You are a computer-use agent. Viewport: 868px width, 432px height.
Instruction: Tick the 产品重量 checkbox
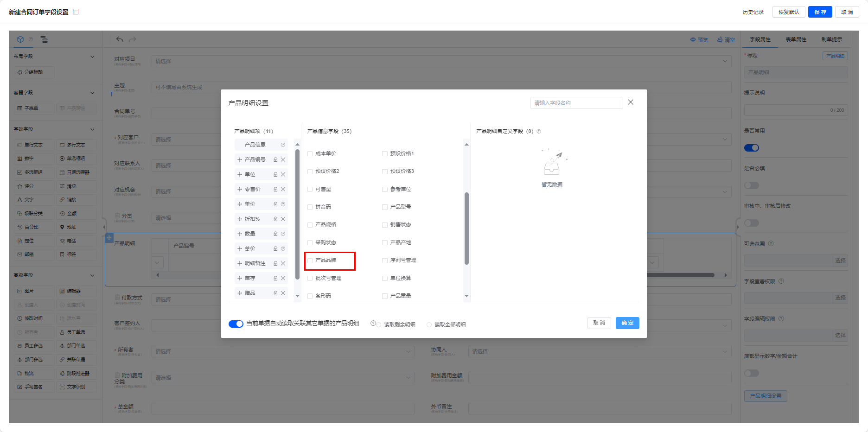pyautogui.click(x=385, y=296)
